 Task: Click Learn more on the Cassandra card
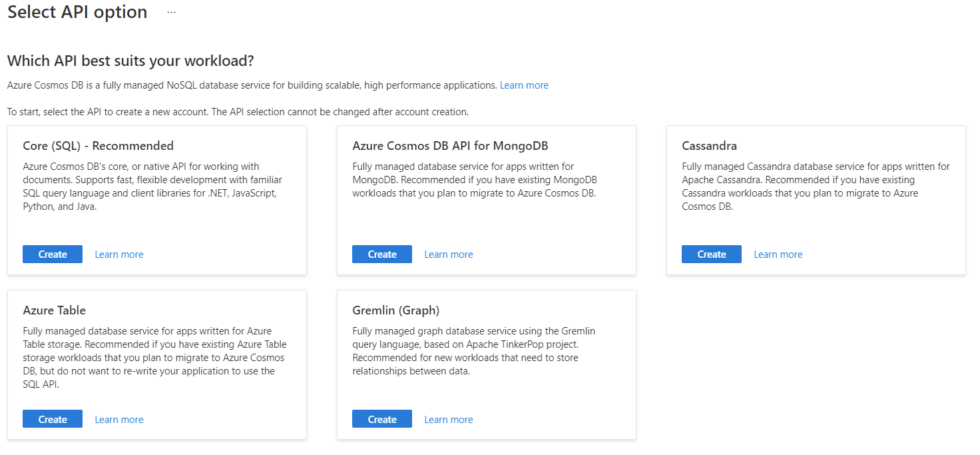(778, 254)
